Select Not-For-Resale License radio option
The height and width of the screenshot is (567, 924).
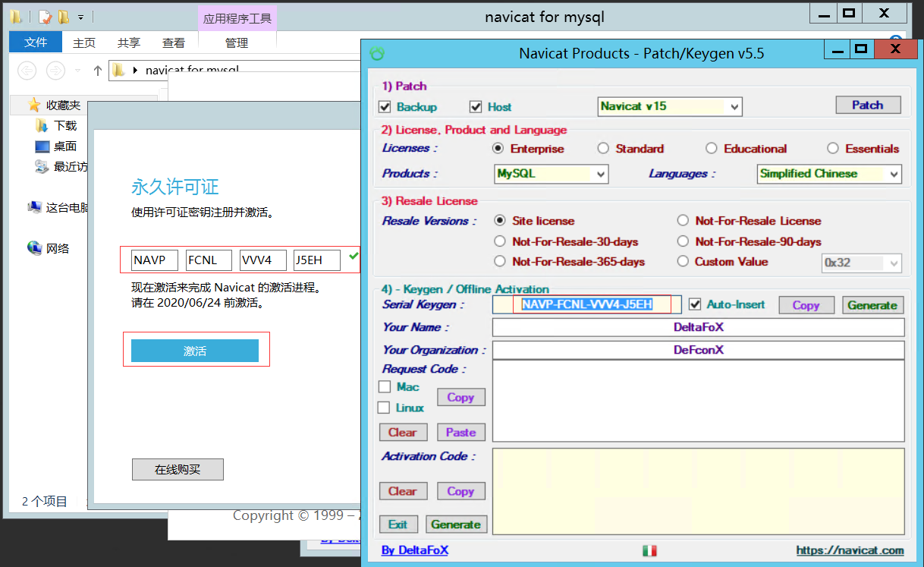[x=683, y=221]
